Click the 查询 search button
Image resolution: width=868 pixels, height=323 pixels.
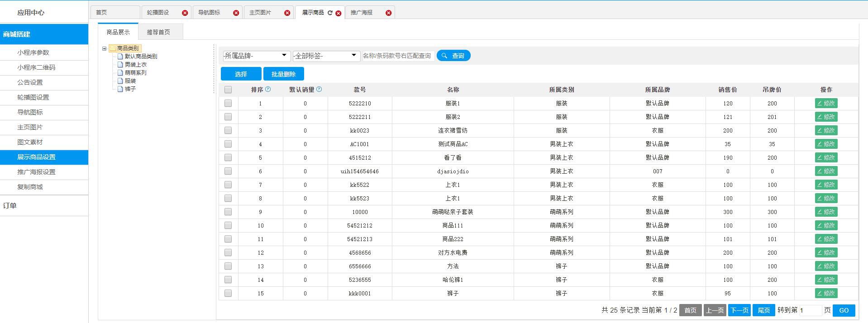pos(453,56)
